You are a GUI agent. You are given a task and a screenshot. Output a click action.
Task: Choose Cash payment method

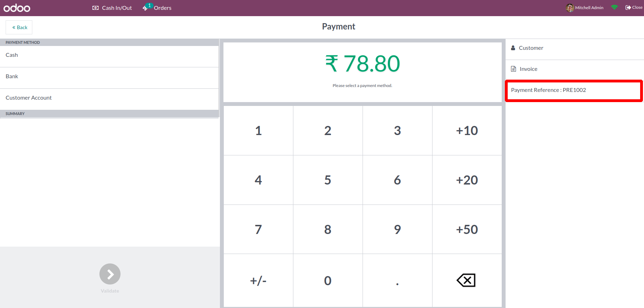(109, 55)
